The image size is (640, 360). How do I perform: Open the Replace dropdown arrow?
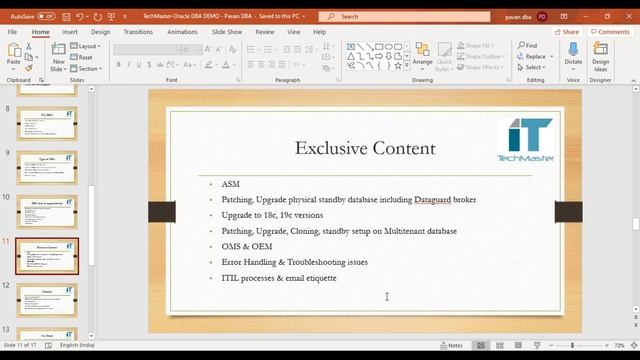(552, 56)
